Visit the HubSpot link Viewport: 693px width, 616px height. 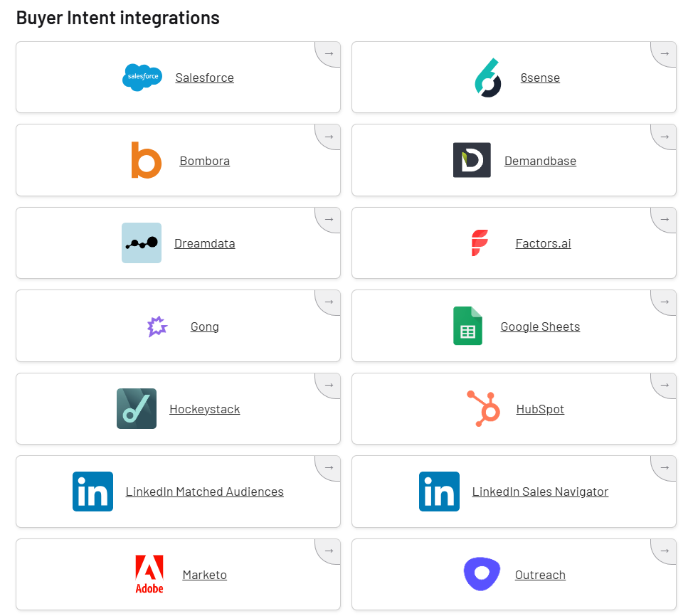click(540, 409)
